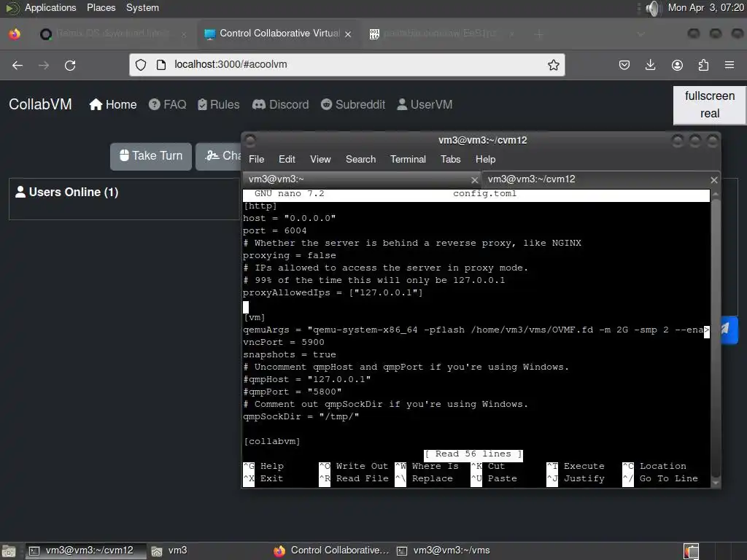Screen dimensions: 747x560
Task: Open the Subreddit link in navbar
Action: click(x=353, y=105)
